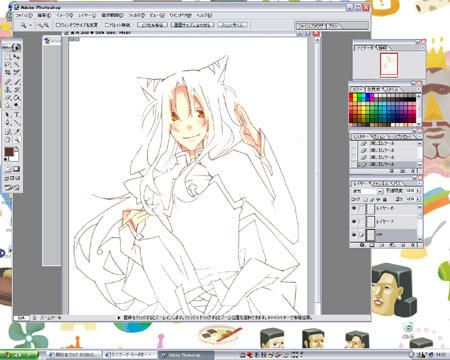Select the Lasso tool

point(8,64)
